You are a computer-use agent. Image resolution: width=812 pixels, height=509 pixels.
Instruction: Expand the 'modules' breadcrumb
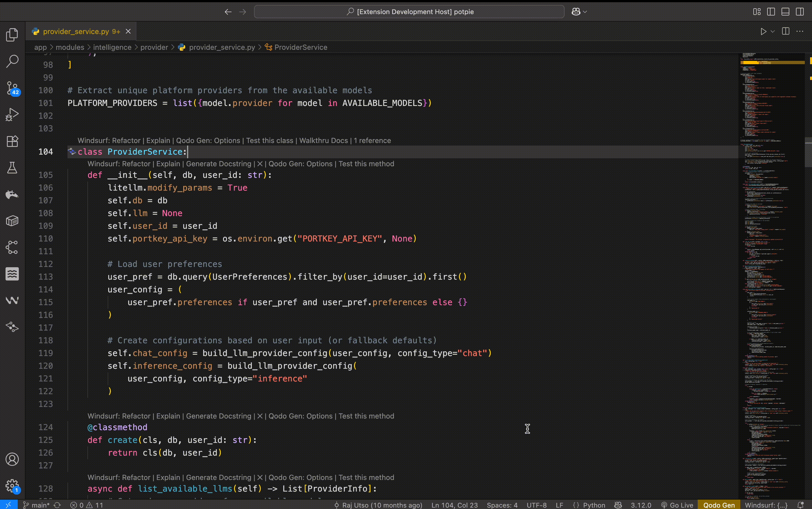70,47
